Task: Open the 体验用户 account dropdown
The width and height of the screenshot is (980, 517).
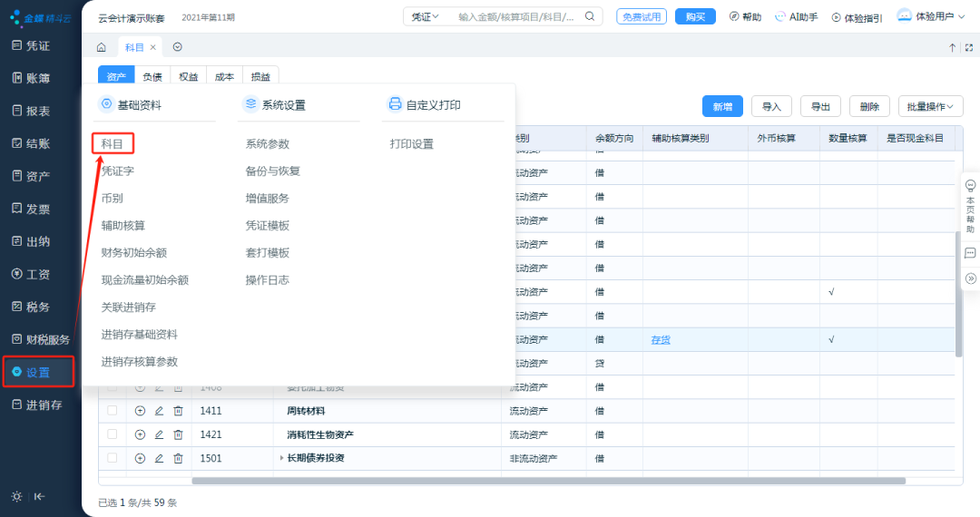Action: coord(931,16)
